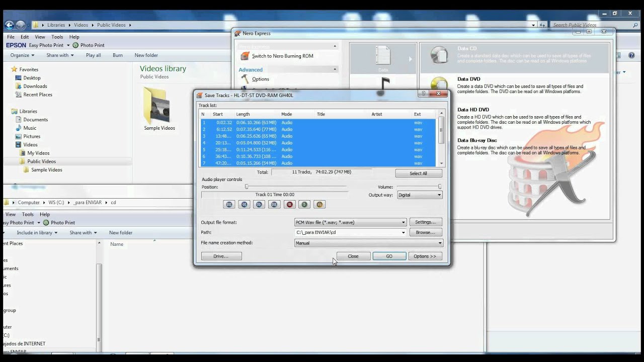Click the Photo Print icon in top Explorer toolbar

75,45
